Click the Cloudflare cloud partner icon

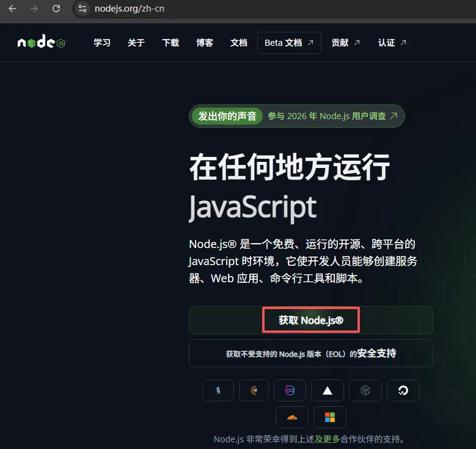click(292, 417)
